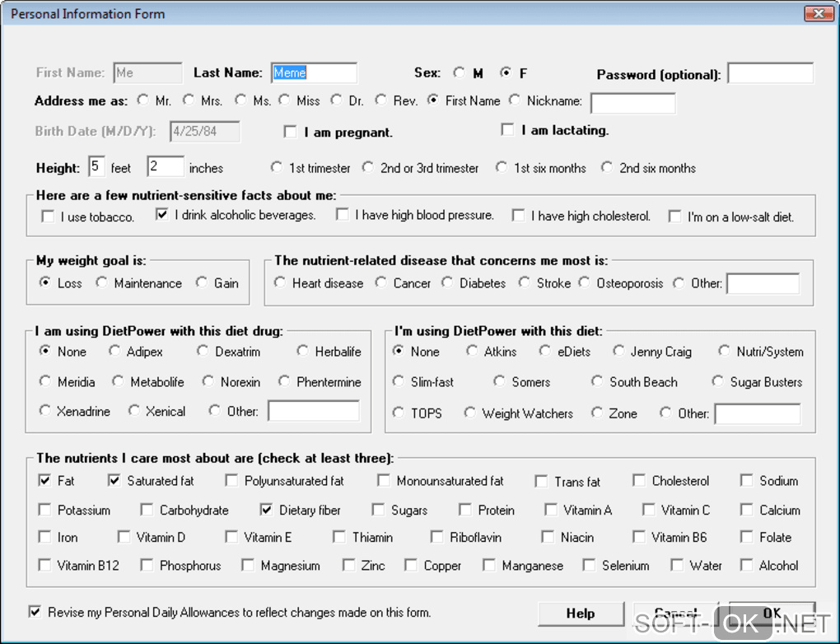Uncheck I drink alcoholic beverages

tap(161, 215)
